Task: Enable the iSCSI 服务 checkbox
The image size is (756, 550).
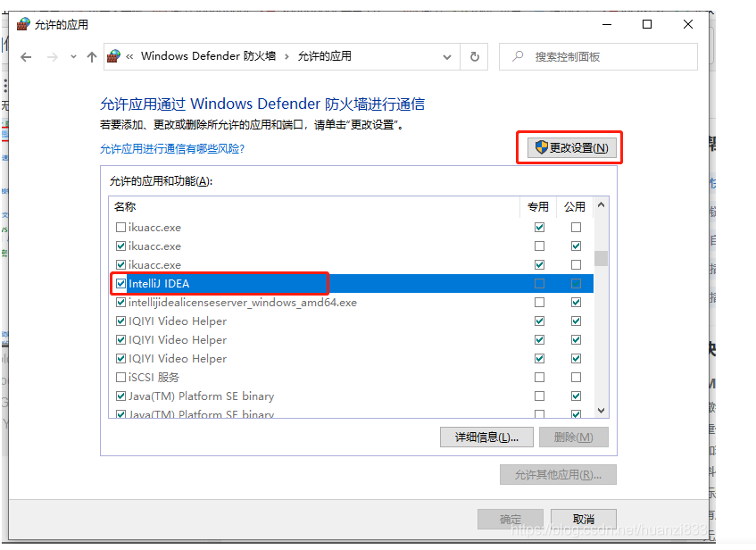Action: pyautogui.click(x=120, y=377)
